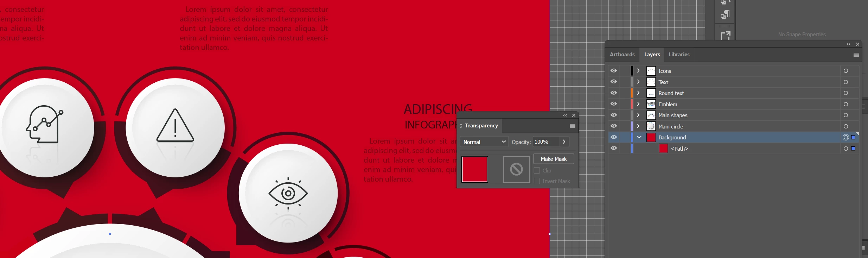This screenshot has height=258, width=868.
Task: Click the Transparency panel tab
Action: tap(481, 126)
